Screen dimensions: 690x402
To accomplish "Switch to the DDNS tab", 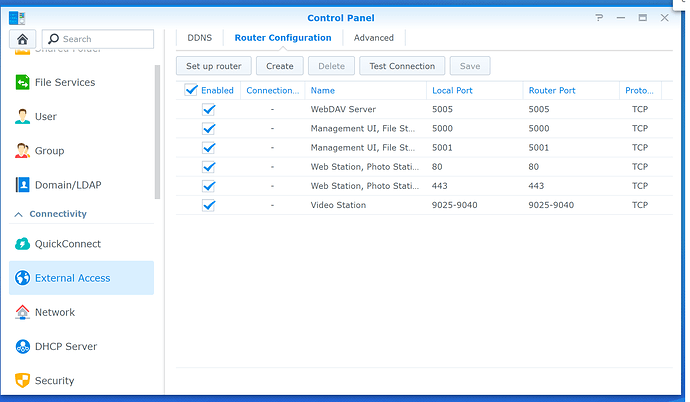I will (x=199, y=38).
